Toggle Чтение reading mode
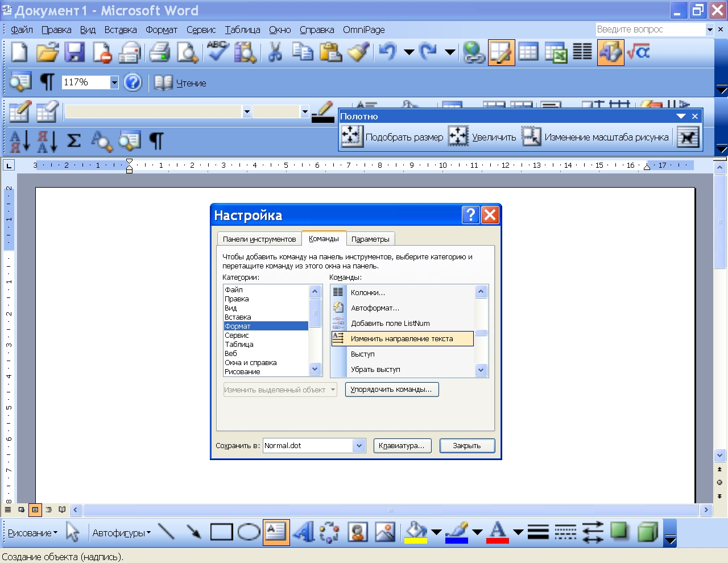This screenshot has width=728, height=563. 180,82
